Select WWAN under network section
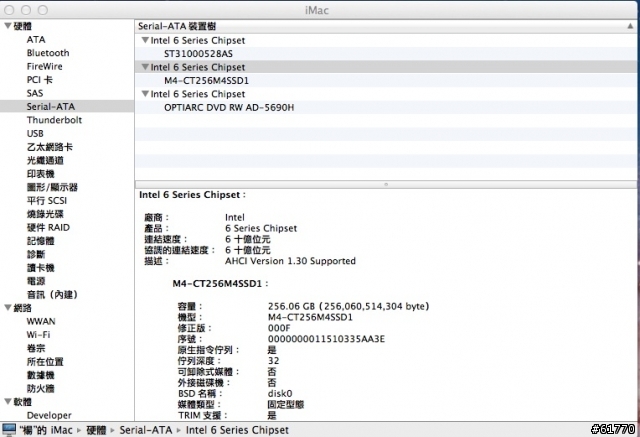 (41, 321)
